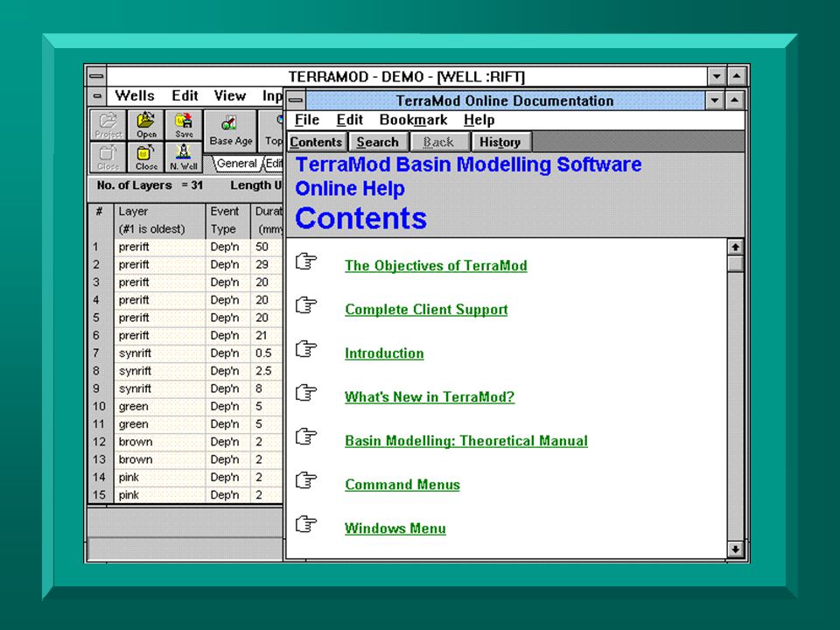
Task: Minimize the TerraMod Online Documentation window
Action: (714, 100)
